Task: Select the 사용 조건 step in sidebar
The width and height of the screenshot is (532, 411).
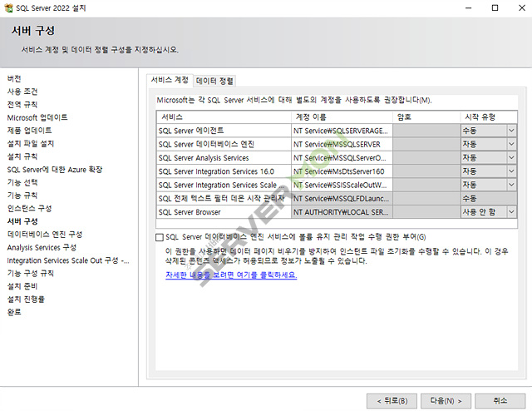Action: 22,92
